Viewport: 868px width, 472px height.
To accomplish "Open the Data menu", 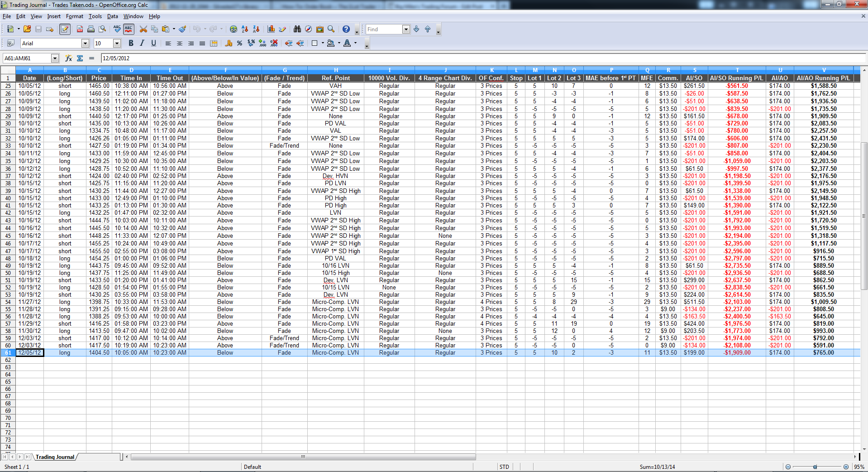I will (x=113, y=16).
